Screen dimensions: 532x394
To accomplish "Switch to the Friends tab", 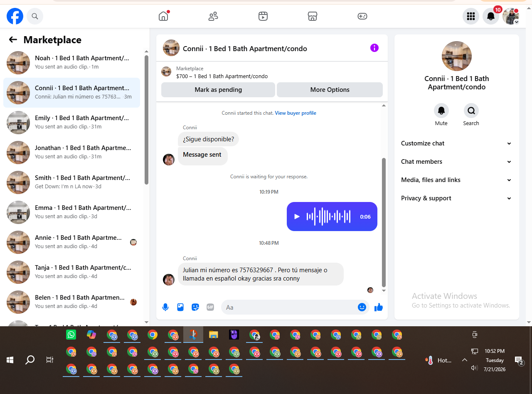I will pyautogui.click(x=213, y=16).
